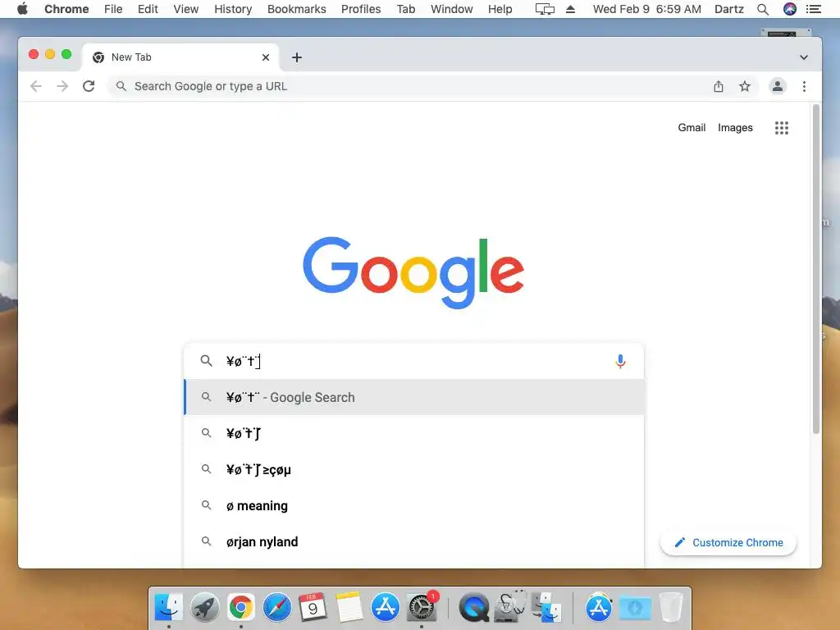
Task: Close the New Tab tab
Action: click(x=266, y=57)
